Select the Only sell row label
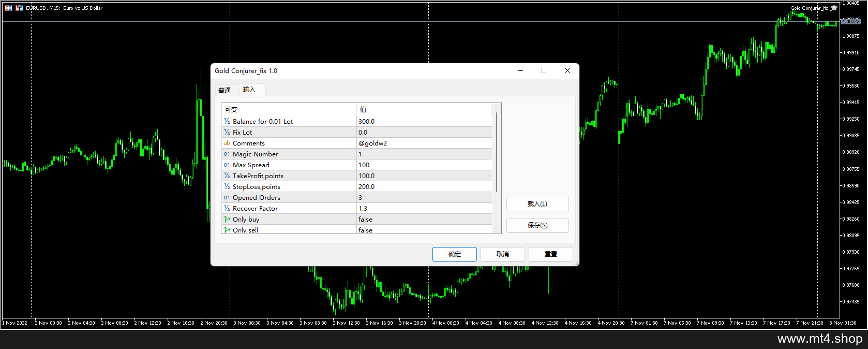The image size is (868, 349). click(245, 230)
